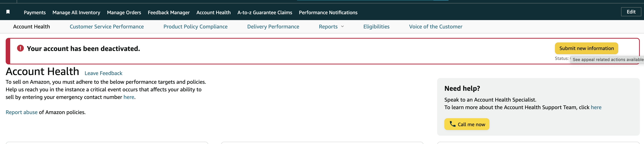Click the phone icon on Call me now
Image resolution: width=644 pixels, height=144 pixels.
tap(453, 124)
